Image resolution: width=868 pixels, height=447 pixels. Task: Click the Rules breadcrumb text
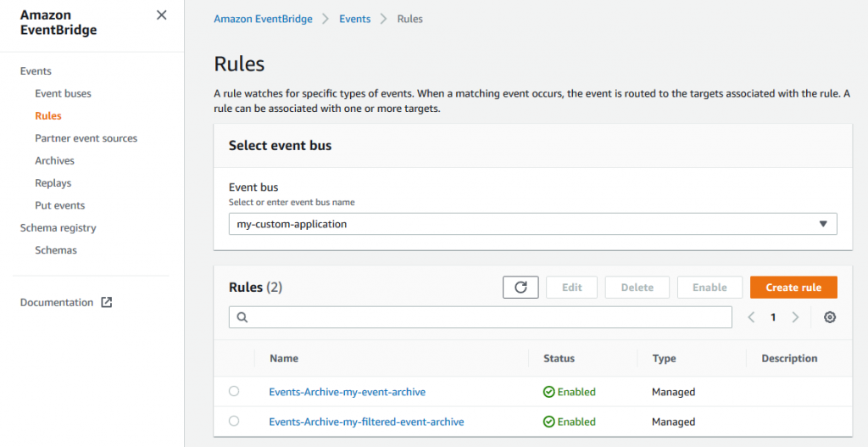point(410,19)
